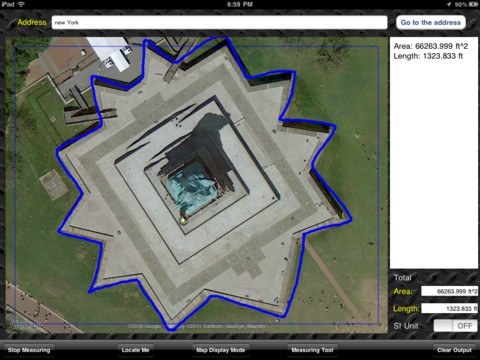Open the Map Display Mode menu
The image size is (480, 360).
[221, 350]
